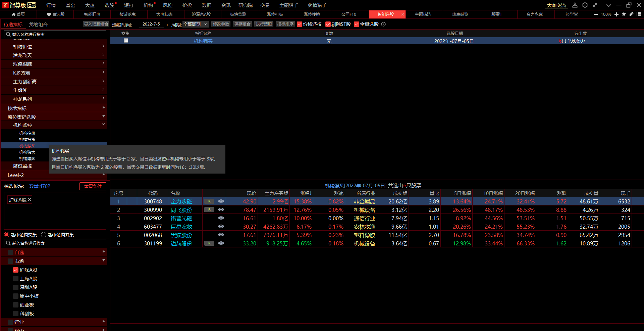The width and height of the screenshot is (644, 331).
Task: Switch to the 热点纵览 tab
Action: click(460, 14)
